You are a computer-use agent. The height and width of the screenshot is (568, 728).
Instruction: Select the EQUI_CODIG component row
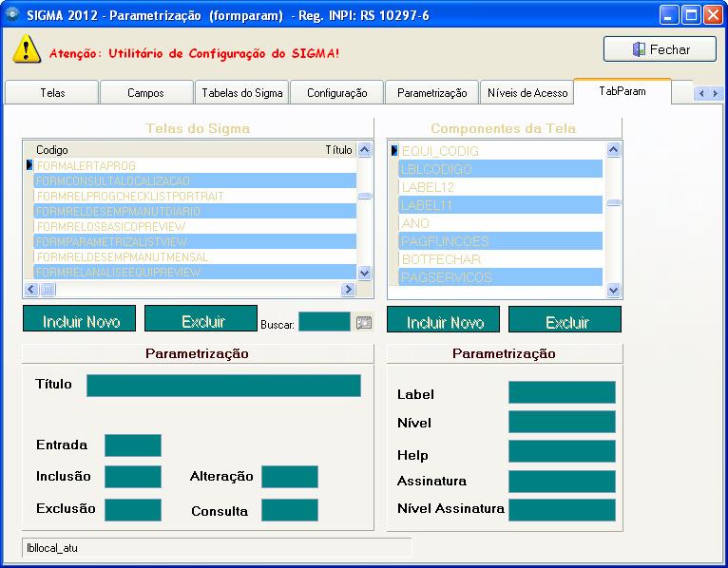coord(501,151)
